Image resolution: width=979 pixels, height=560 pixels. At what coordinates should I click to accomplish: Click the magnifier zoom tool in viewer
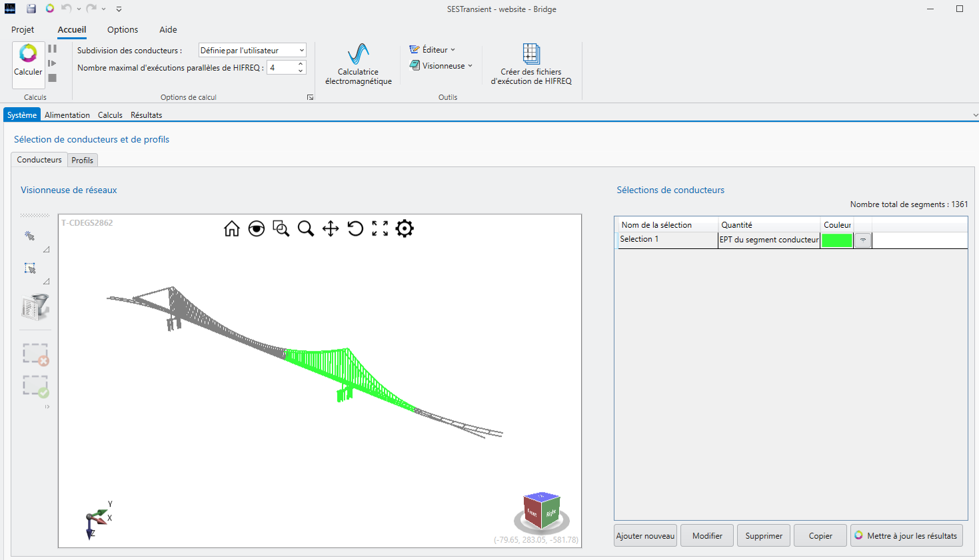coord(306,229)
